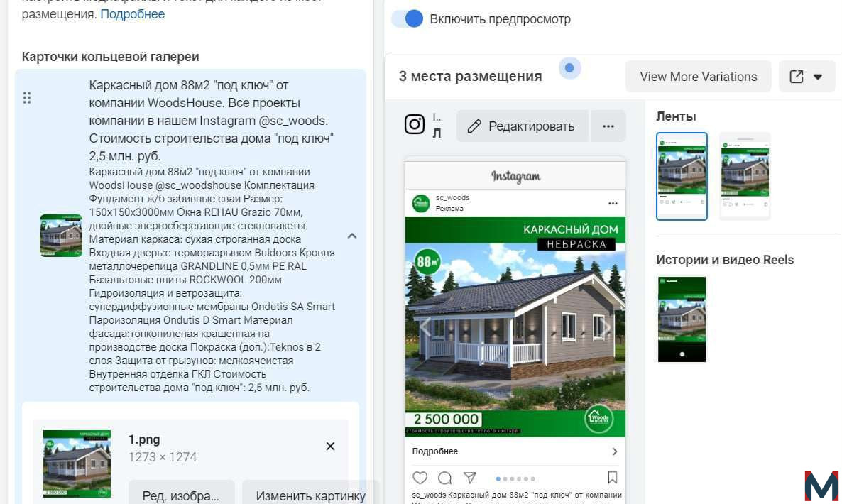Click three dots in sc_woods post header
The width and height of the screenshot is (842, 504).
(613, 204)
